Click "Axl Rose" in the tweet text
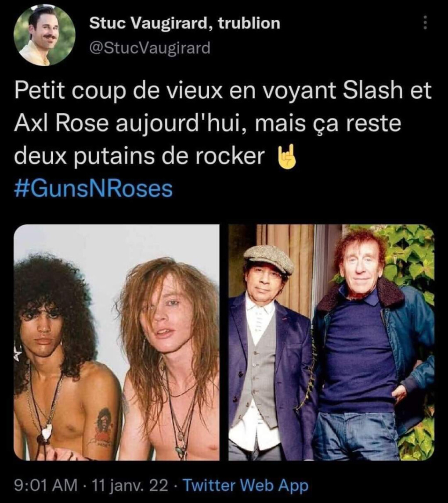Screen dimensions: 448x503 click(61, 123)
